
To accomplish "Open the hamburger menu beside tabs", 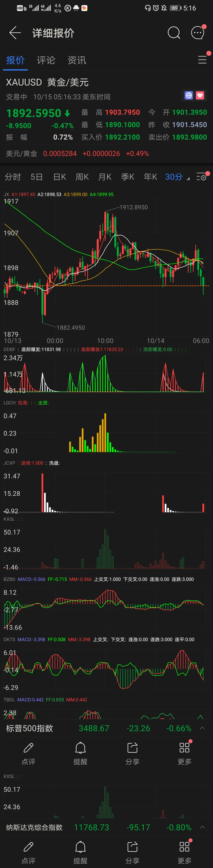I will (202, 60).
